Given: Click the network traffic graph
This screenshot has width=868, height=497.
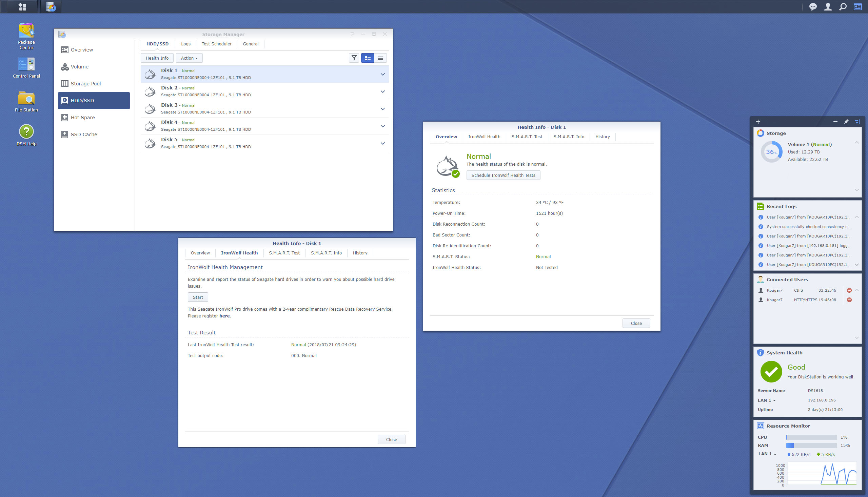Looking at the screenshot, I should (822, 473).
